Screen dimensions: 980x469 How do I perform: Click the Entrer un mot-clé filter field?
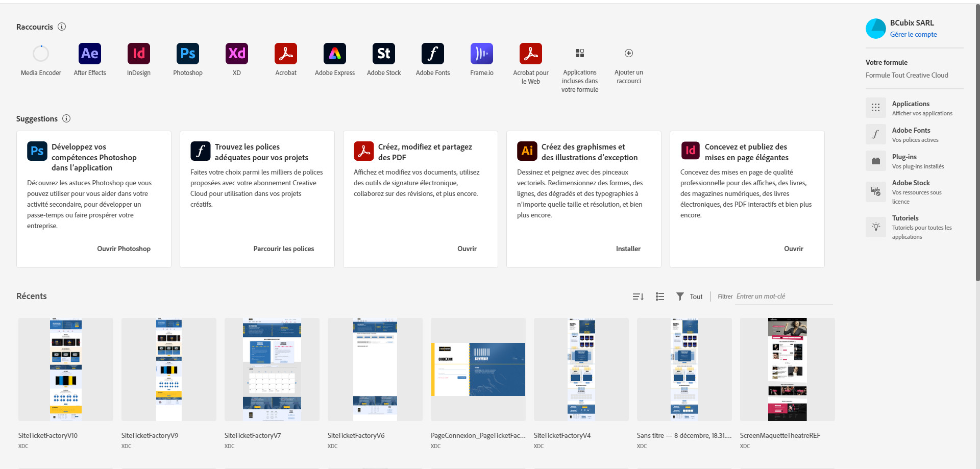pyautogui.click(x=784, y=297)
